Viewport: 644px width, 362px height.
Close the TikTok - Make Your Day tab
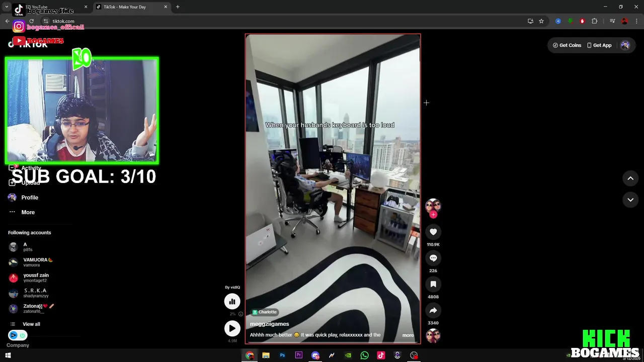[x=166, y=7]
